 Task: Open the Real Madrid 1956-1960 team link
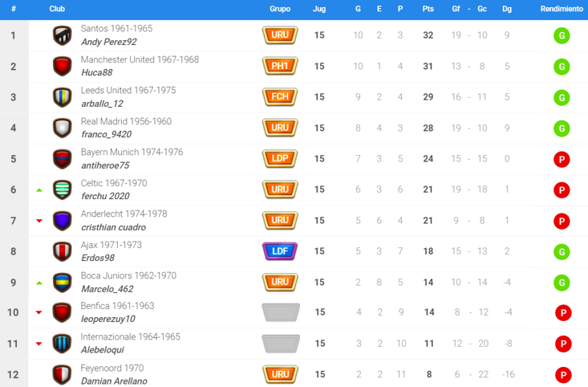tap(126, 121)
